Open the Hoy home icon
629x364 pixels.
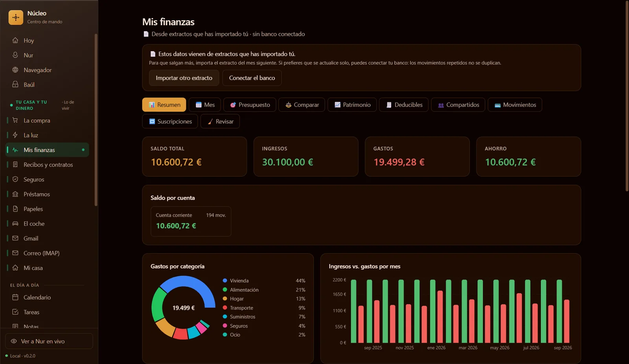point(15,40)
